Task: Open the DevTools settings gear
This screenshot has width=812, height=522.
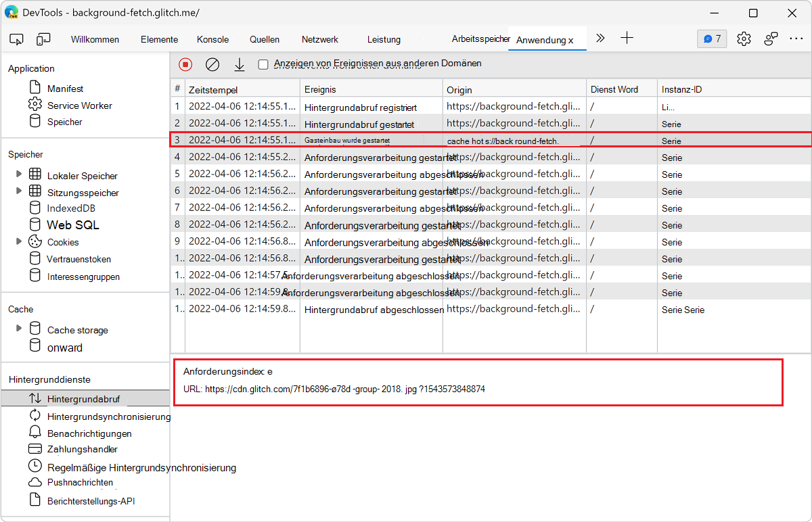Action: tap(744, 39)
